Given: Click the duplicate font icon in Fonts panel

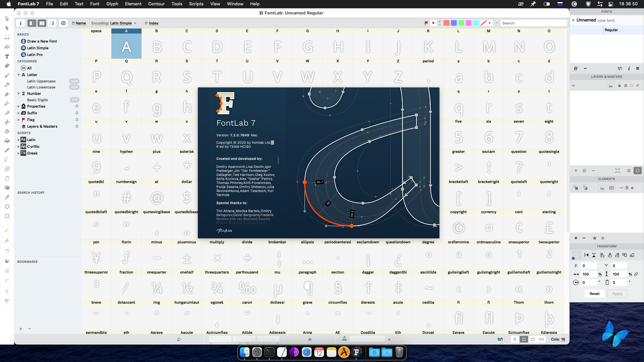Looking at the screenshot, I should click(576, 68).
